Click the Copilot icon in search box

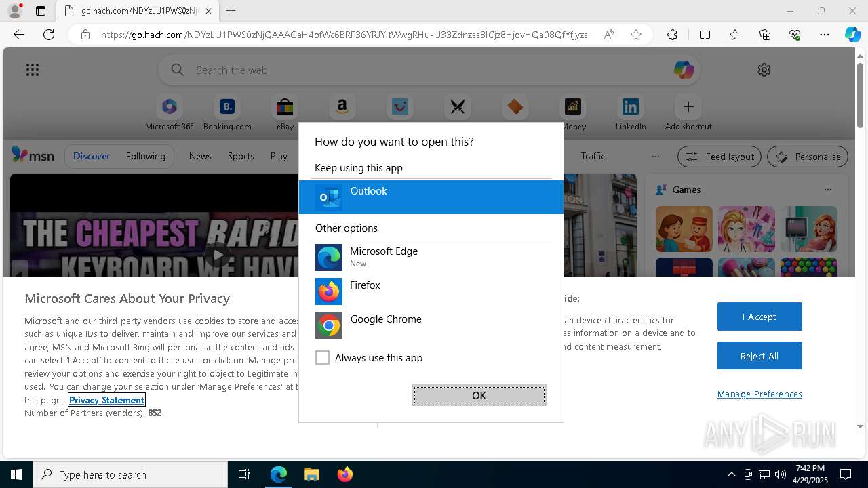click(684, 70)
